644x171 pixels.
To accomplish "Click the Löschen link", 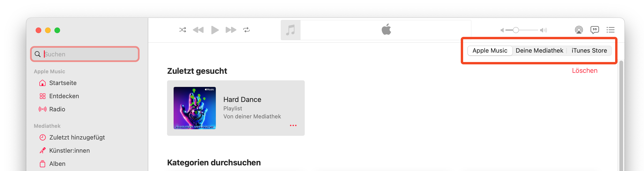I will pos(584,71).
